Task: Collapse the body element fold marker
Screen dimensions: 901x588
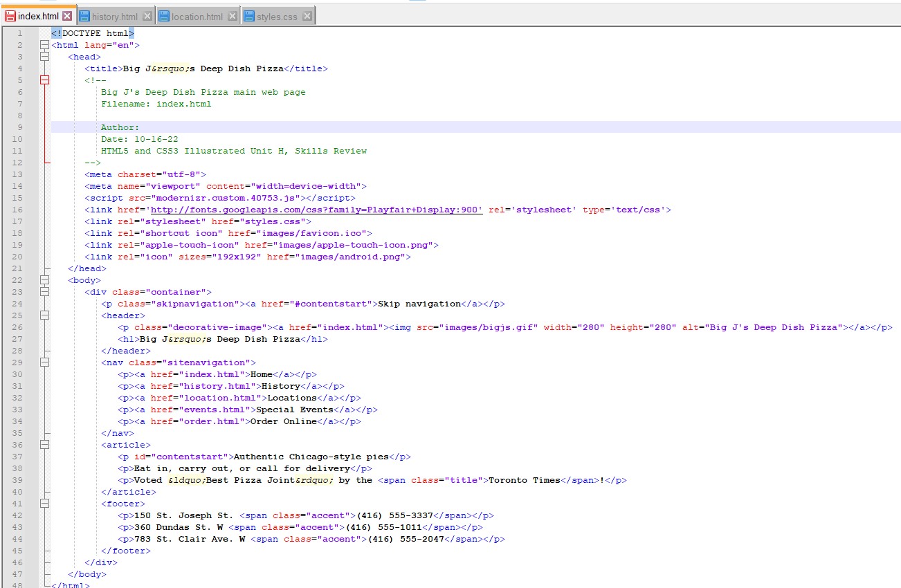Action: [x=44, y=280]
